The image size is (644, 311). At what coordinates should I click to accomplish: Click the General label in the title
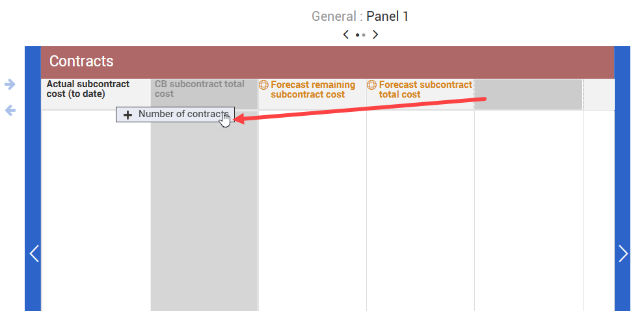tap(334, 16)
